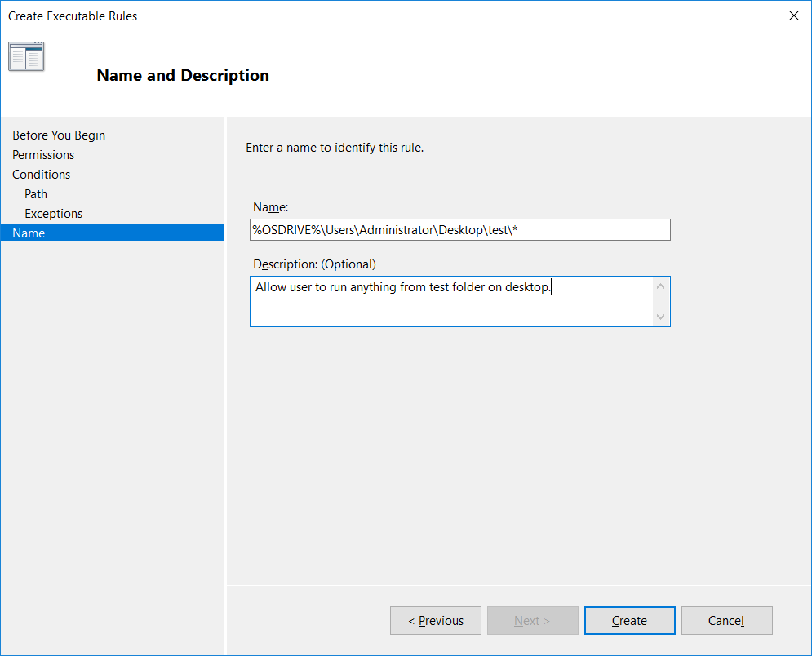Click the Name field label
The height and width of the screenshot is (656, 812).
click(270, 207)
